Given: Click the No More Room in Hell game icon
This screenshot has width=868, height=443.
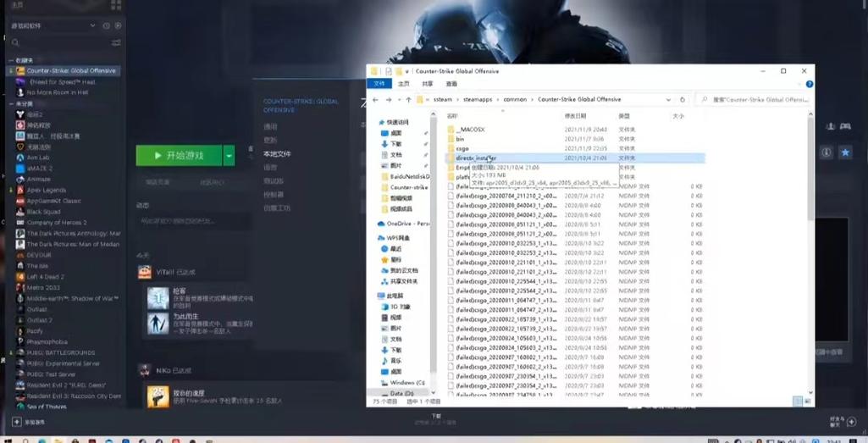Looking at the screenshot, I should tap(20, 92).
